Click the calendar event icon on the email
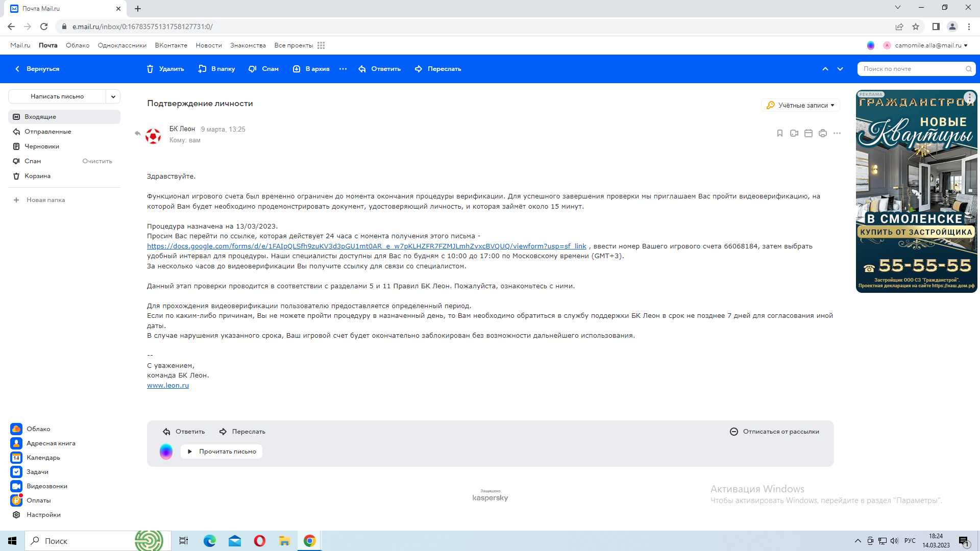 (x=808, y=133)
